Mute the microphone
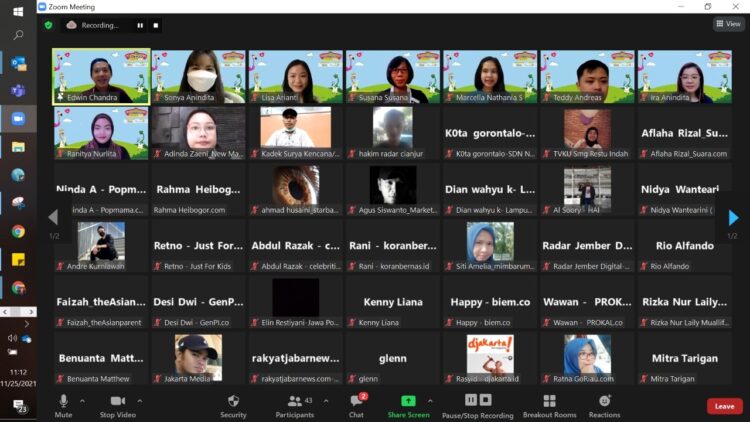750x422 pixels. point(63,403)
